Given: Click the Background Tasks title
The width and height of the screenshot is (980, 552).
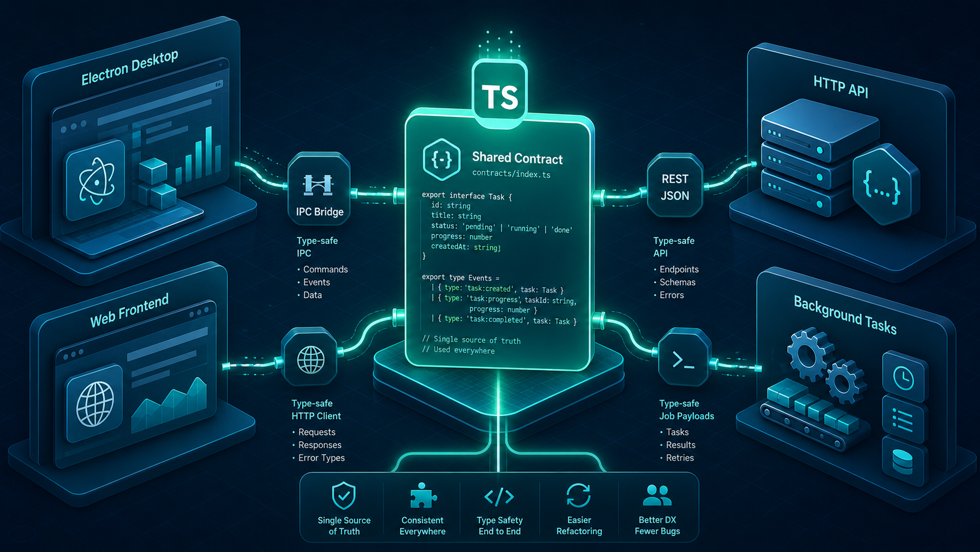Looking at the screenshot, I should click(845, 315).
